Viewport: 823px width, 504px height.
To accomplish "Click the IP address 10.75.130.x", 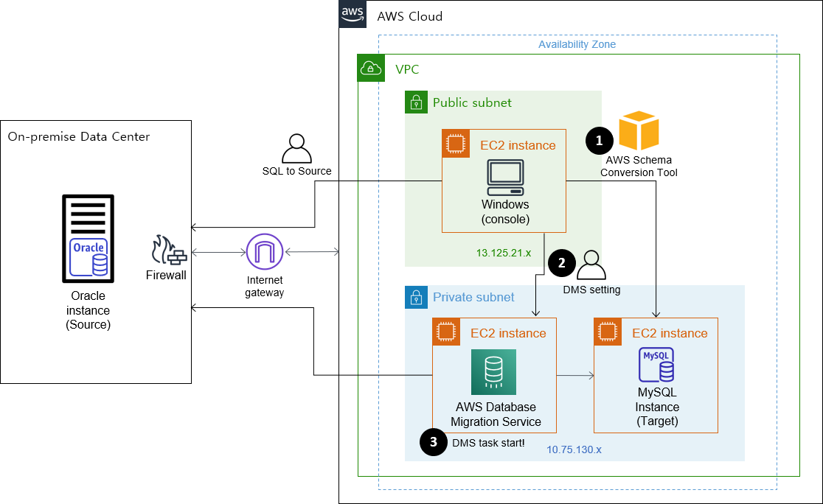I will (574, 449).
